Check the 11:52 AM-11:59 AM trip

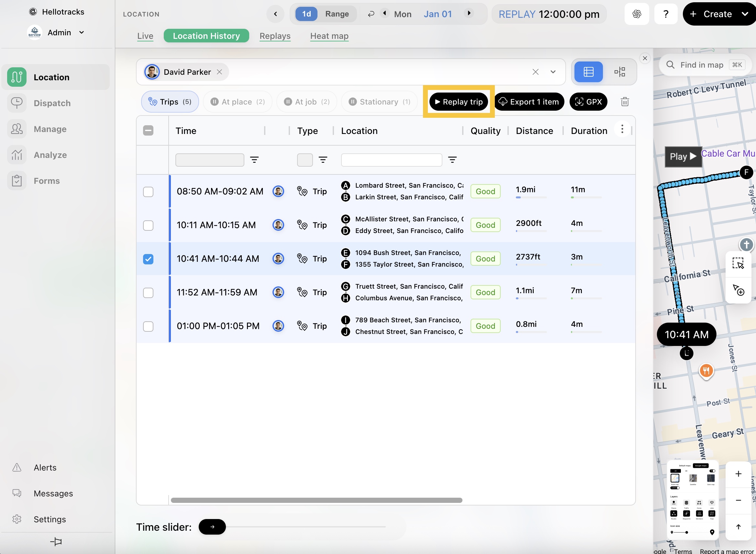148,293
